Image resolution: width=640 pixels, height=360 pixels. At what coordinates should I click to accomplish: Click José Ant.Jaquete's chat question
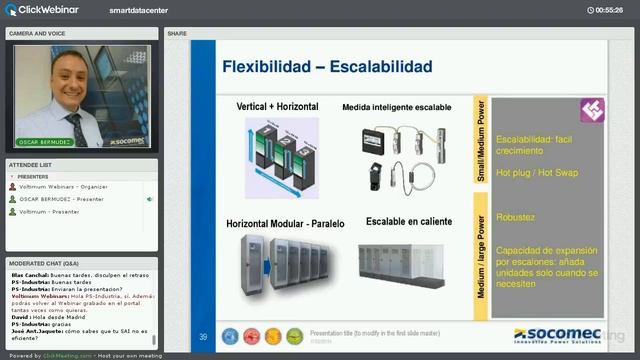click(x=79, y=335)
